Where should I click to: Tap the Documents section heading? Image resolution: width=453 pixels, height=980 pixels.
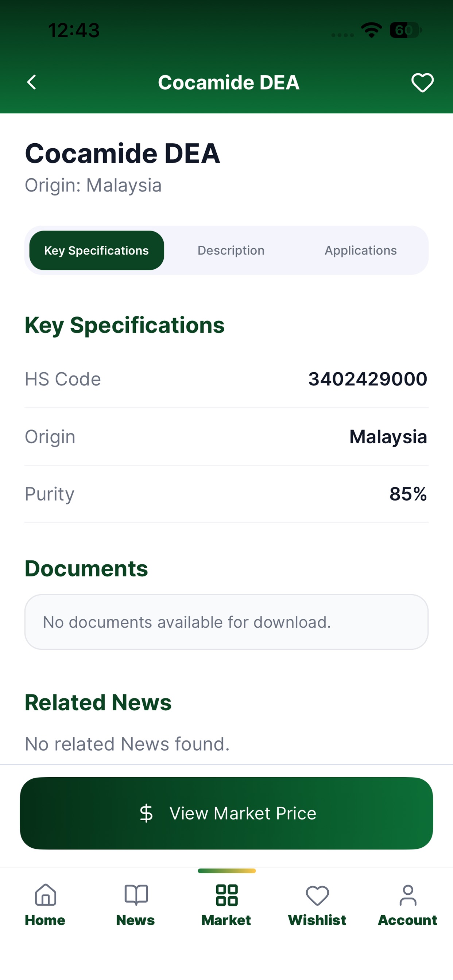pyautogui.click(x=86, y=569)
